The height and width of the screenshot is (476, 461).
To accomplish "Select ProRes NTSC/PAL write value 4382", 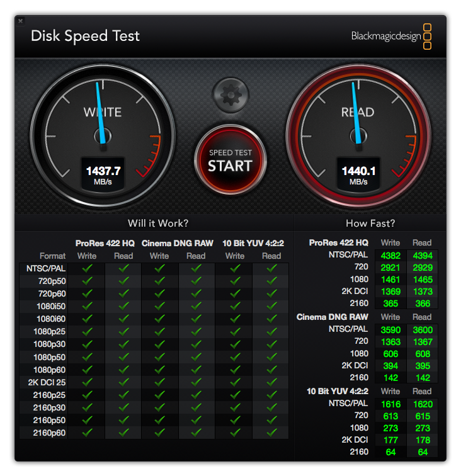I will click(390, 256).
